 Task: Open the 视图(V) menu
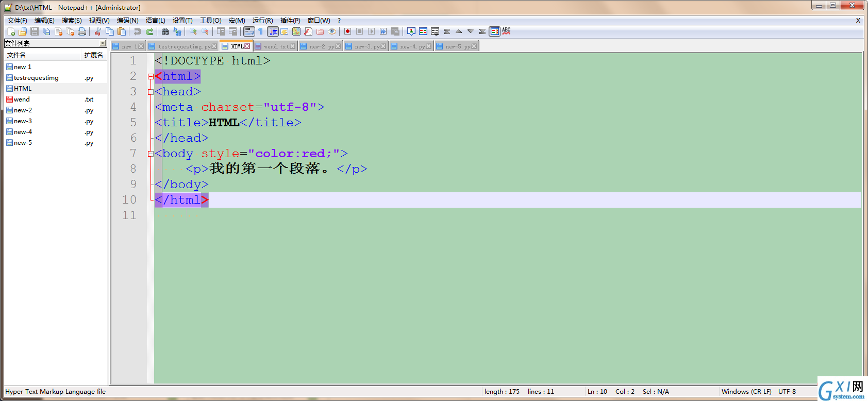(99, 21)
